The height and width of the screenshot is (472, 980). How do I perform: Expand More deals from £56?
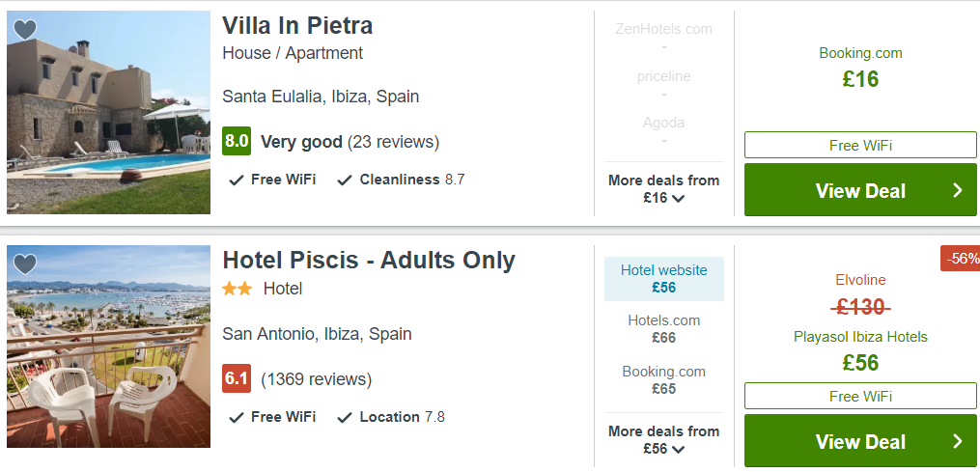663,440
